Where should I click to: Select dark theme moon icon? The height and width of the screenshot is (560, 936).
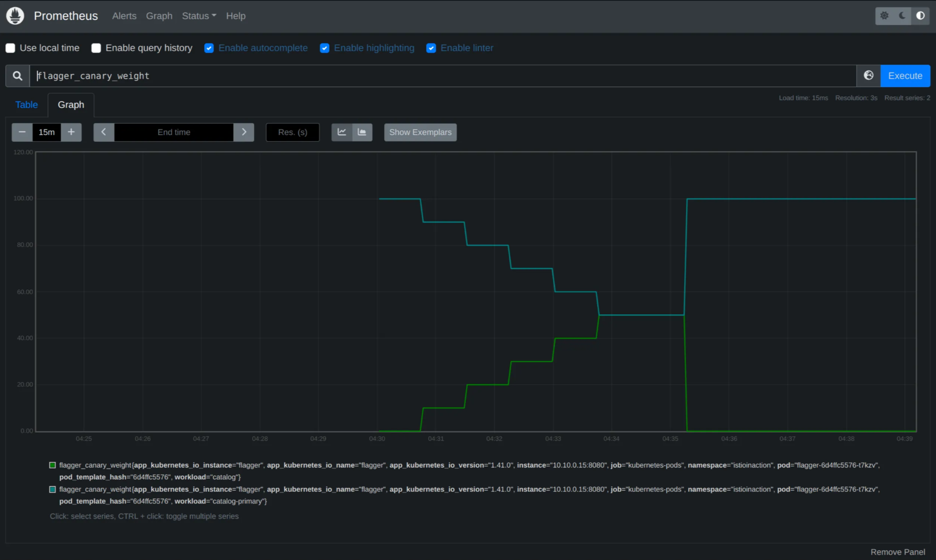[902, 16]
